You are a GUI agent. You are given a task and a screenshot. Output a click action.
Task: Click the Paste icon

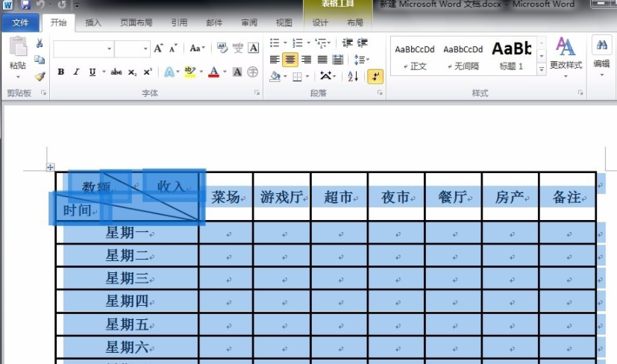18,47
